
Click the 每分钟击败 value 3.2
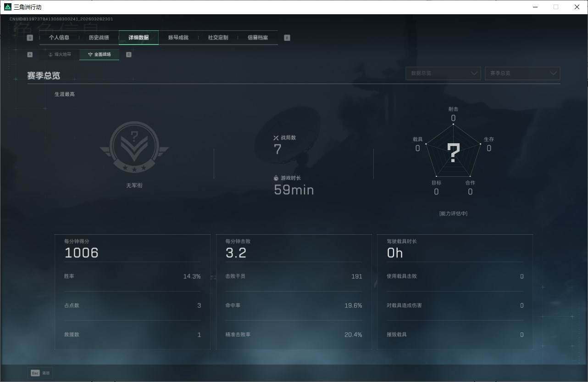click(x=236, y=253)
